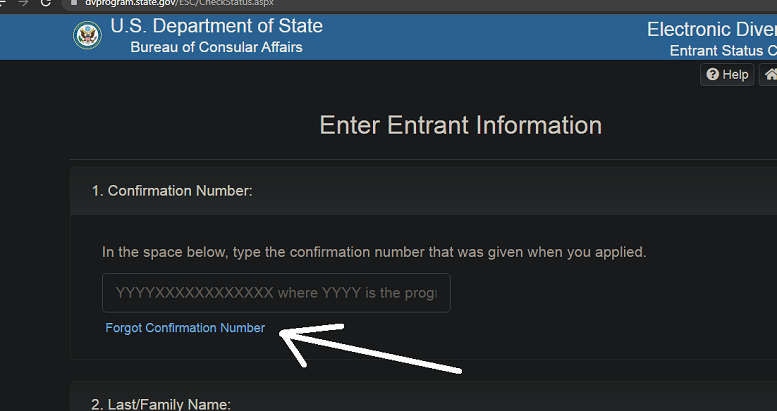Image resolution: width=777 pixels, height=411 pixels.
Task: Click the 2. Last/Family Name panel header
Action: pos(424,397)
